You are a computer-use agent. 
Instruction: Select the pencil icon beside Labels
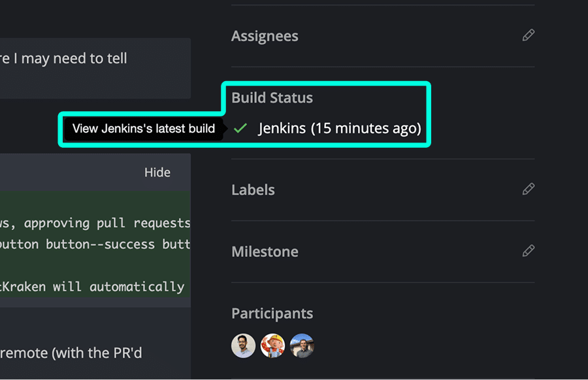point(528,189)
